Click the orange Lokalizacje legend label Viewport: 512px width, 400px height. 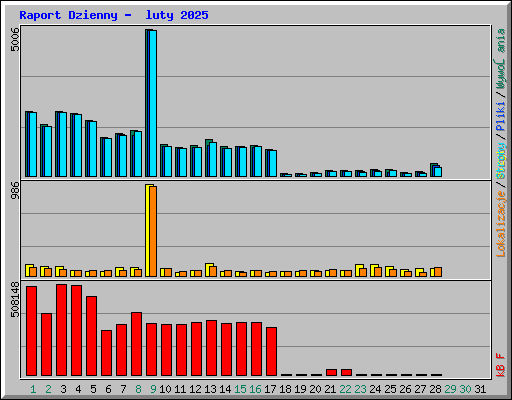point(501,224)
